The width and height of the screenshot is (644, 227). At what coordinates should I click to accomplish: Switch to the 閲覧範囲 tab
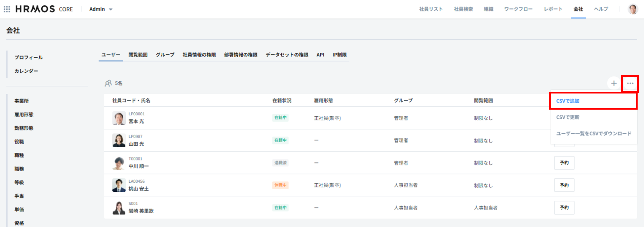pos(138,55)
